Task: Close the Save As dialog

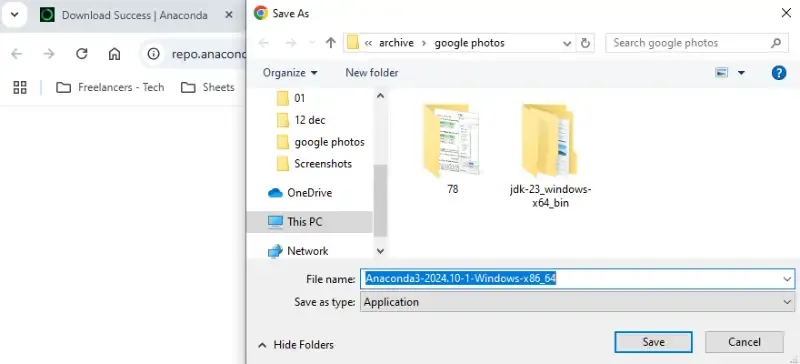Action: coord(786,13)
